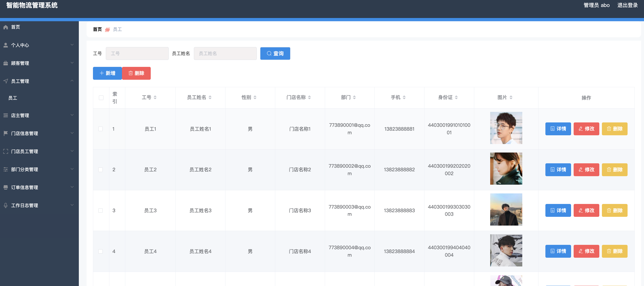Click 退出登录 in the top bar
Image resolution: width=644 pixels, height=286 pixels.
pyautogui.click(x=628, y=5)
